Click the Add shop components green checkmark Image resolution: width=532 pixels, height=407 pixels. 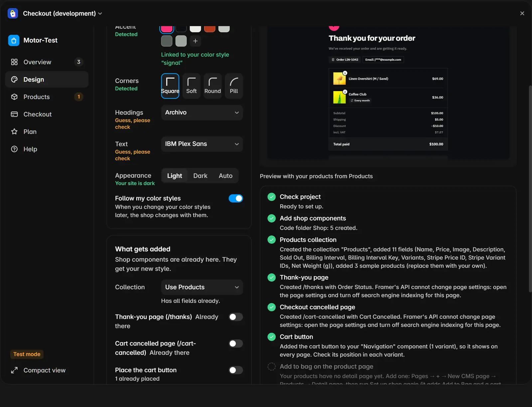tap(272, 218)
